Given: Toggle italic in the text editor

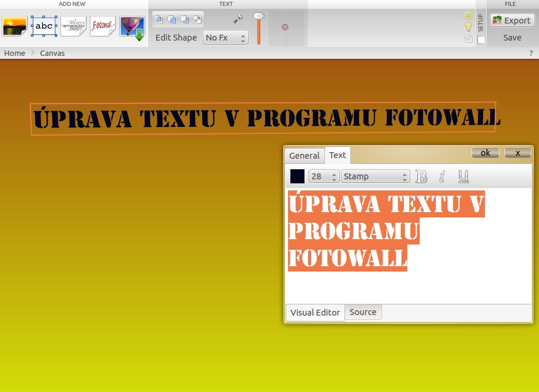Looking at the screenshot, I should coord(442,176).
